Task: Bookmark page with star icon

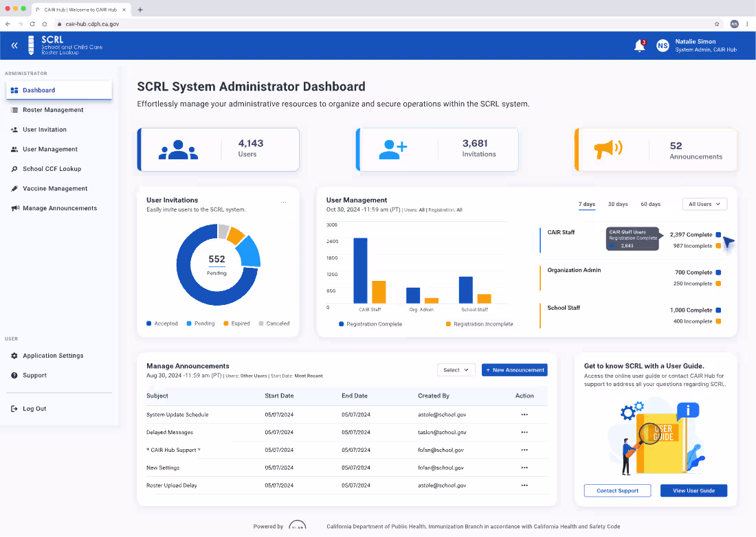Action: click(x=717, y=24)
